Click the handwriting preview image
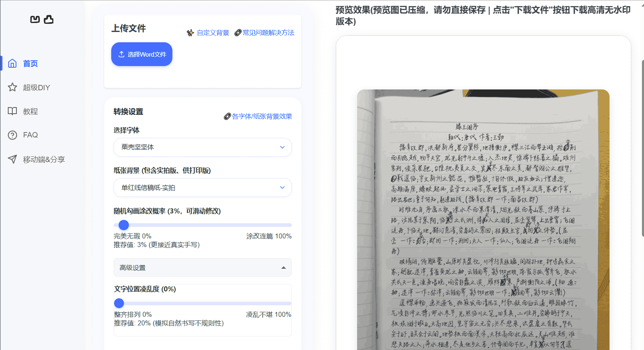Image resolution: width=644 pixels, height=350 pixels. [483, 220]
